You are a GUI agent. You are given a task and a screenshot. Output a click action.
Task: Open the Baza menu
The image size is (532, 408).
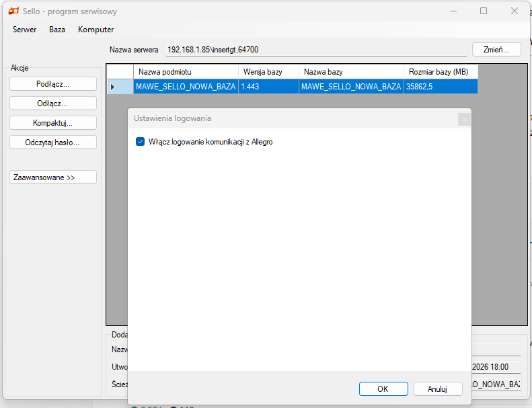[x=57, y=30]
